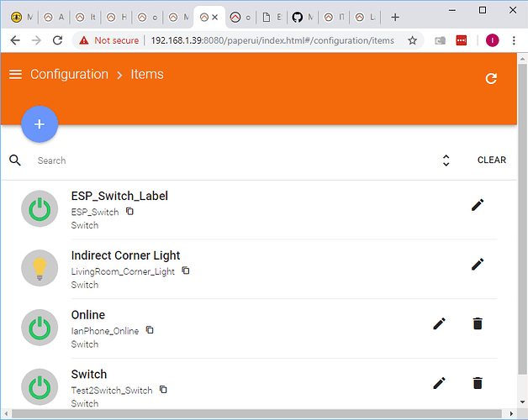The height and width of the screenshot is (420, 528).
Task: Click the refresh icon in orange header
Action: [492, 78]
